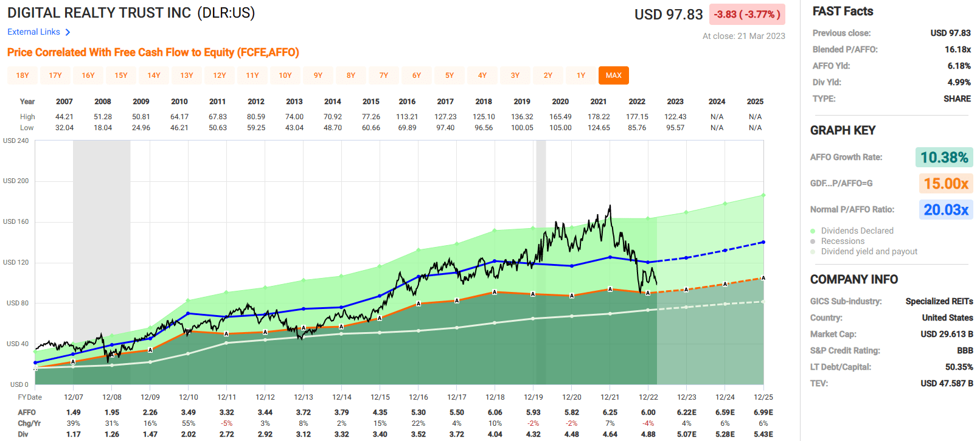Switch chart to 10Y range
This screenshot has height=441, width=980.
[285, 75]
